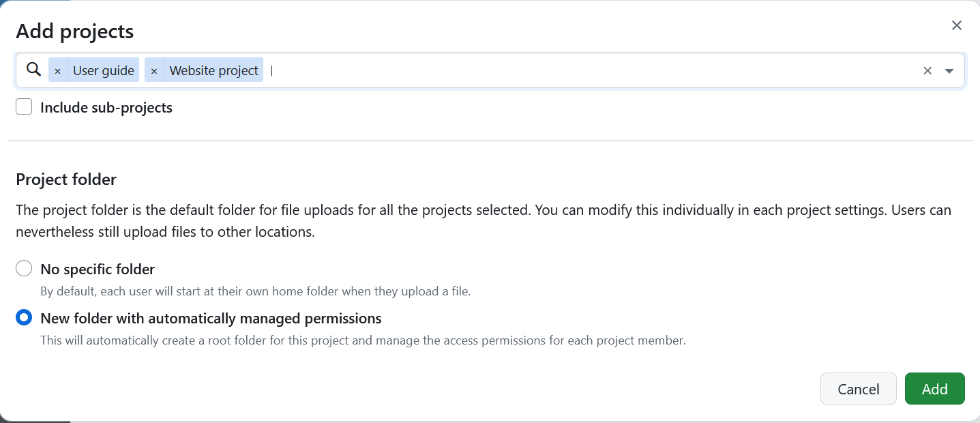Click the User guide tag label

point(104,70)
